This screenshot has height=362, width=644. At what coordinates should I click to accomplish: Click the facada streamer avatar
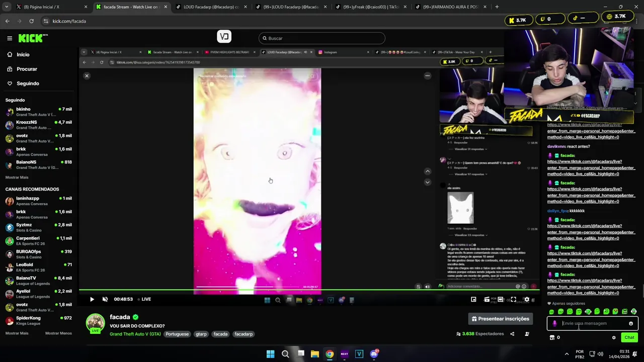coord(95,323)
